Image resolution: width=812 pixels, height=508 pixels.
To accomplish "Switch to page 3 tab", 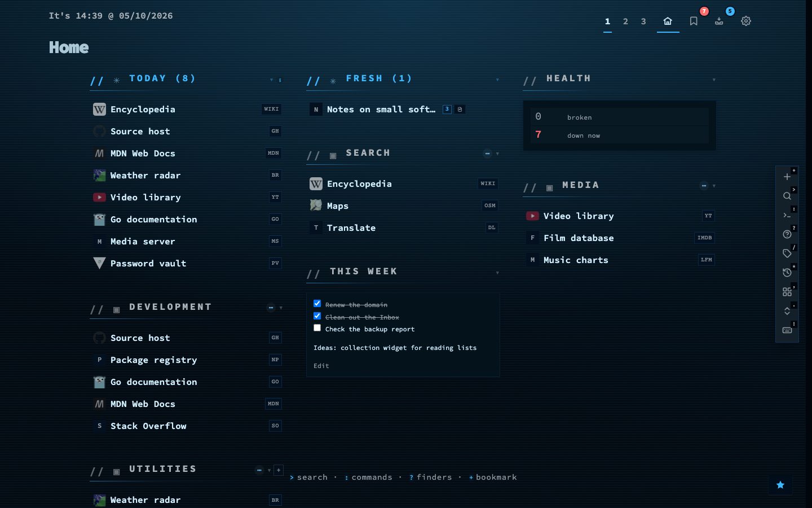I will point(643,21).
